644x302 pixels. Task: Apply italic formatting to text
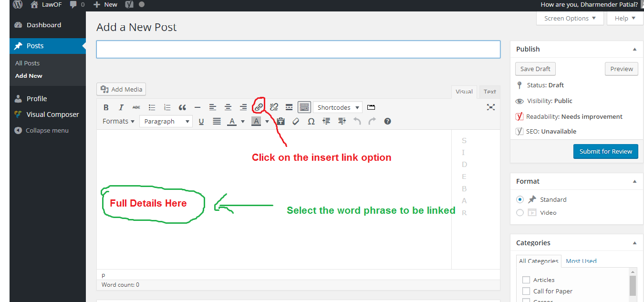coord(121,107)
